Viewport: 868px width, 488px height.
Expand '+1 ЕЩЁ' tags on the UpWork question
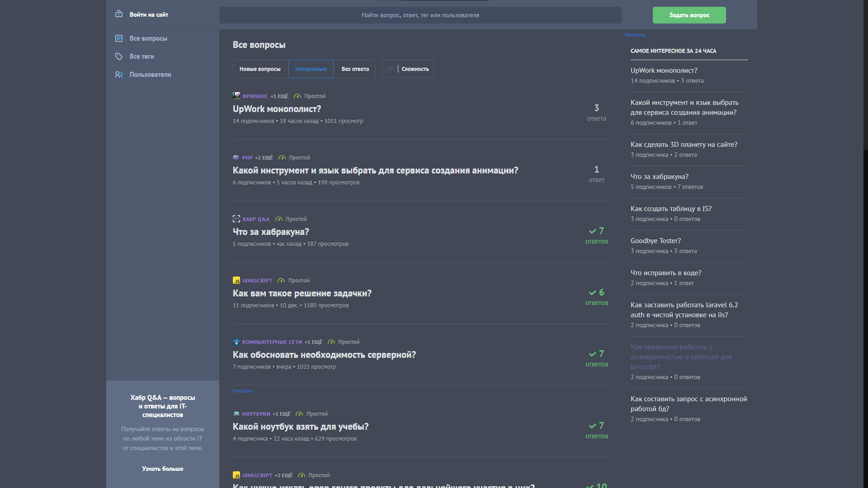[x=280, y=96]
